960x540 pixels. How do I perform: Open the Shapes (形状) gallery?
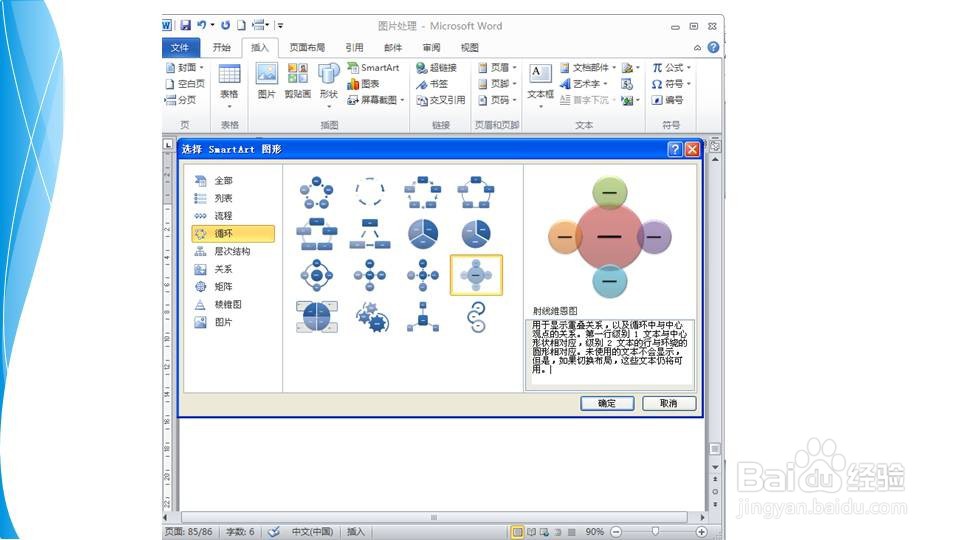tap(329, 84)
